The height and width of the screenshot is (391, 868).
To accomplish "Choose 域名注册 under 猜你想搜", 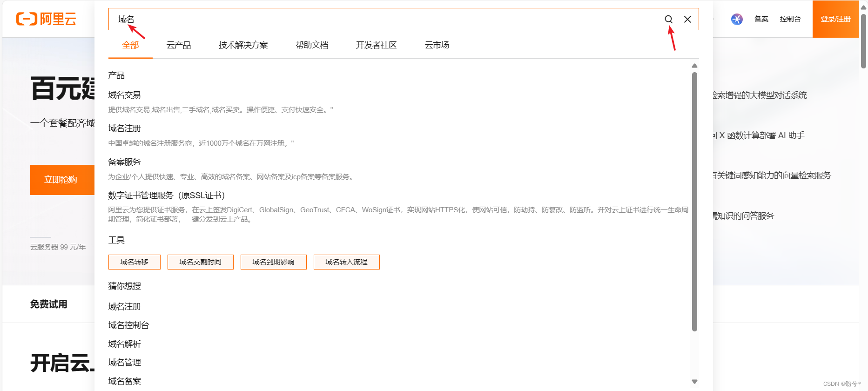I will [x=125, y=307].
